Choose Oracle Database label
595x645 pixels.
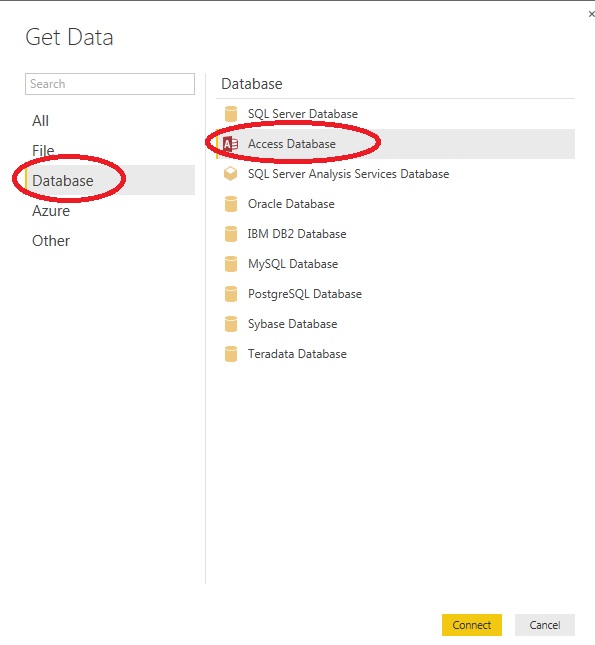[x=291, y=204]
